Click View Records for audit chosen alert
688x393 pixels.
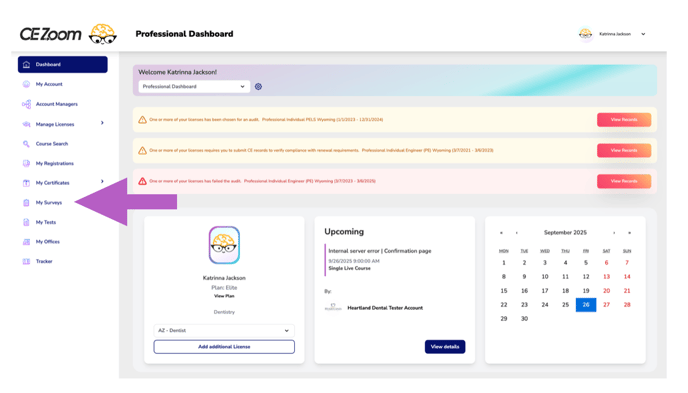pos(624,120)
